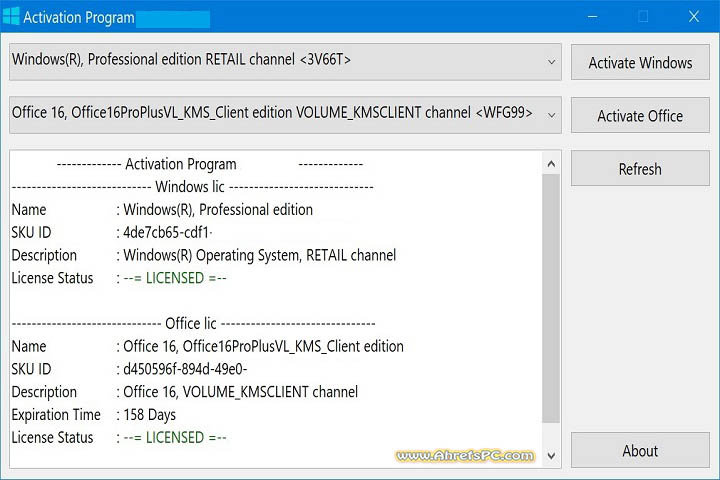
Task: Refresh the license information
Action: pos(640,169)
